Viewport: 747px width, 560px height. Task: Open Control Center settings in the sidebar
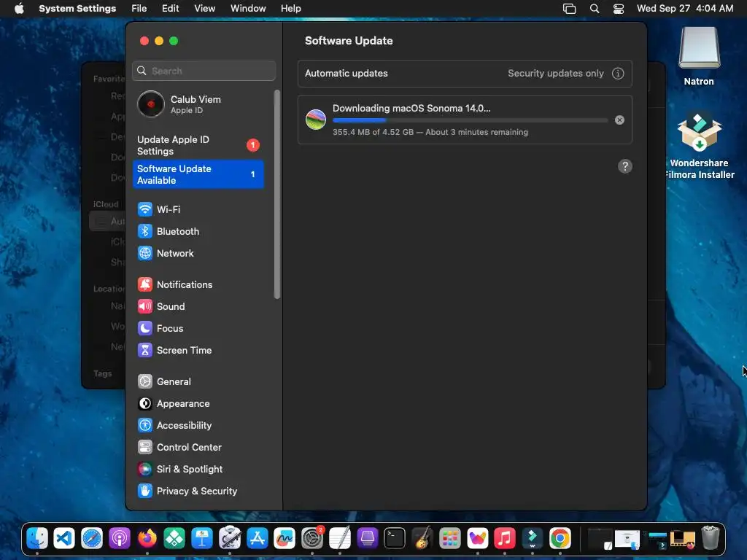[x=198, y=448]
